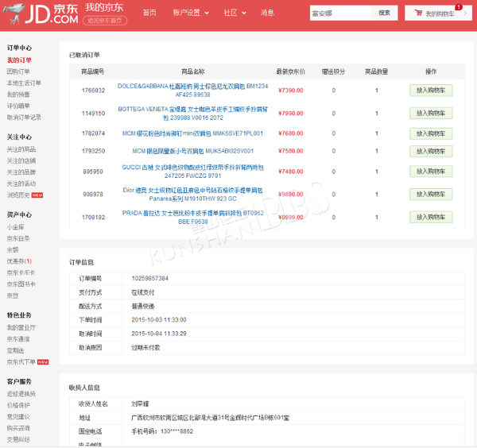Viewport: 477px width, 448px height.
Task: Open 本地生活订单 in the sidebar
Action: (24, 83)
